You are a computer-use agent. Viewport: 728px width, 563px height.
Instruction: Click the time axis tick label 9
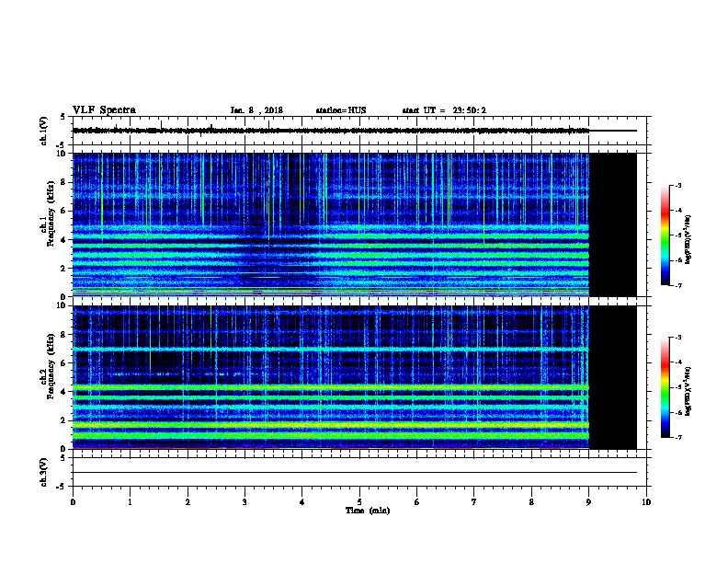pos(588,502)
